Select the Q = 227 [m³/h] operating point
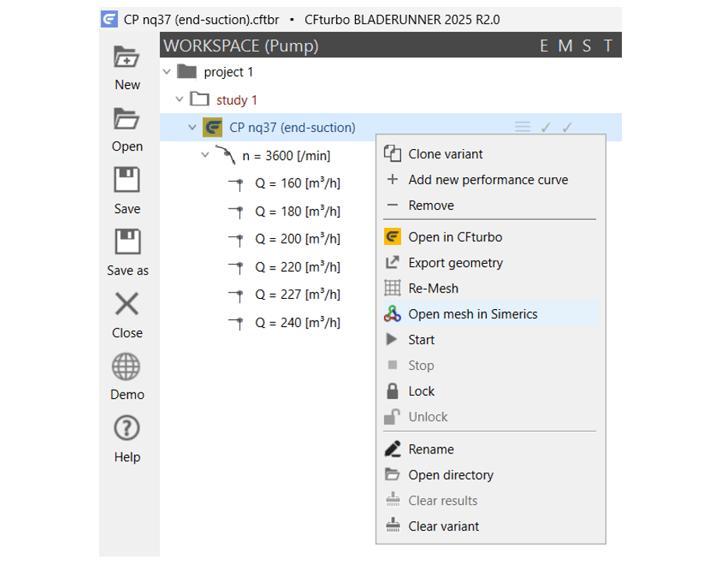Image resolution: width=728 pixels, height=576 pixels. 297,294
